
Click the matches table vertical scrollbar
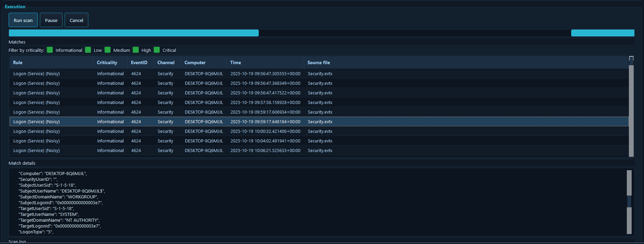tap(631, 110)
